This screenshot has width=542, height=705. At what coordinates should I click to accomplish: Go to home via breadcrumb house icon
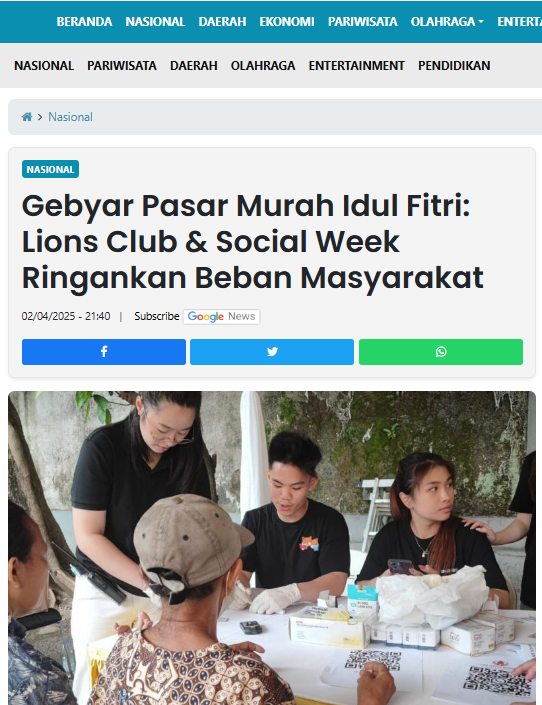pos(27,117)
